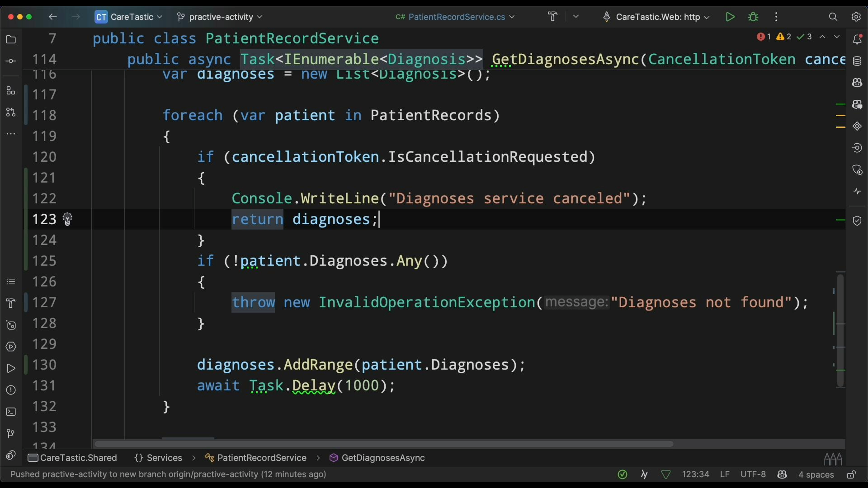Open the Notifications bell icon
Screen dimensions: 868x488
[857, 39]
